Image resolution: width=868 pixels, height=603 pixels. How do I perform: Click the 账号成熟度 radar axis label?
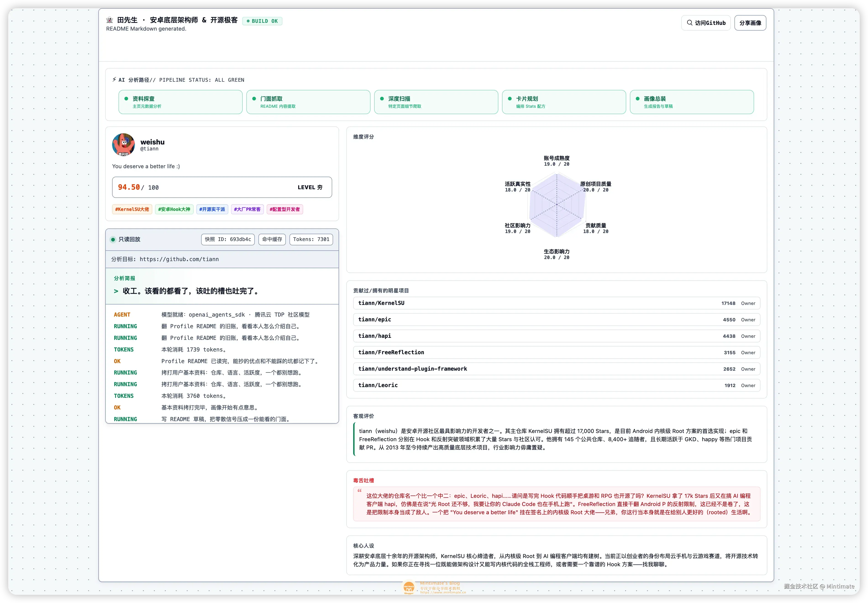556,158
